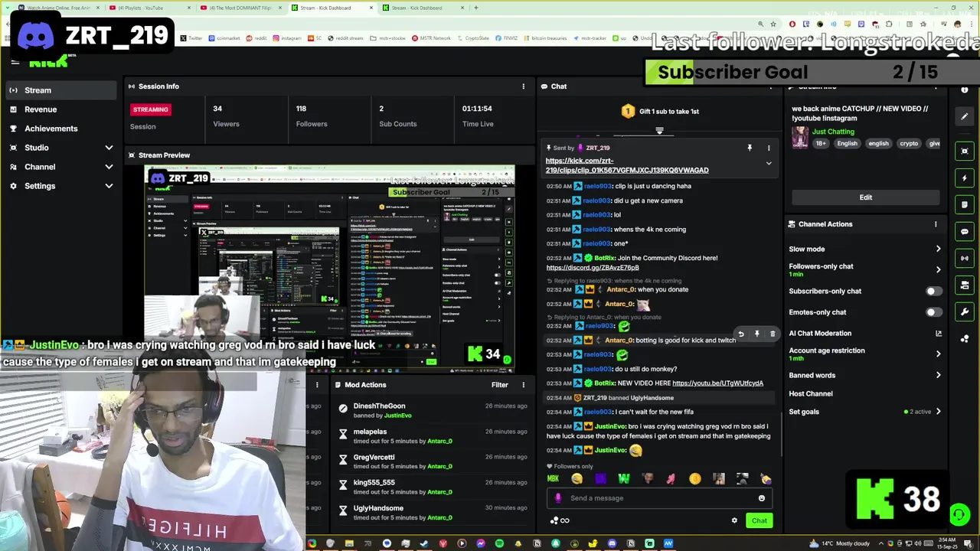The image size is (980, 551).
Task: Open Chat panel options menu
Action: coord(771,86)
